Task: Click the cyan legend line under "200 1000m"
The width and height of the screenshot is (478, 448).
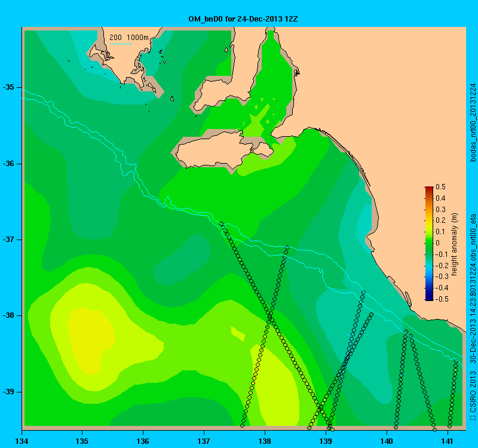Action: click(x=121, y=44)
